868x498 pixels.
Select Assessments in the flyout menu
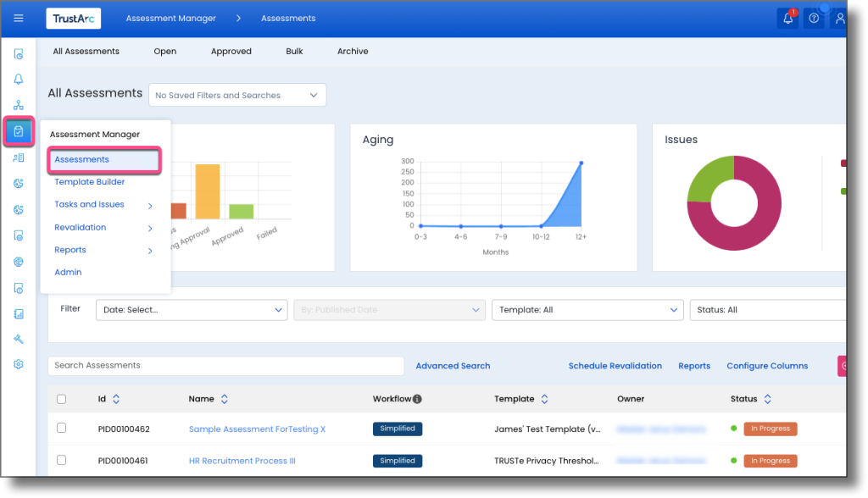click(104, 160)
